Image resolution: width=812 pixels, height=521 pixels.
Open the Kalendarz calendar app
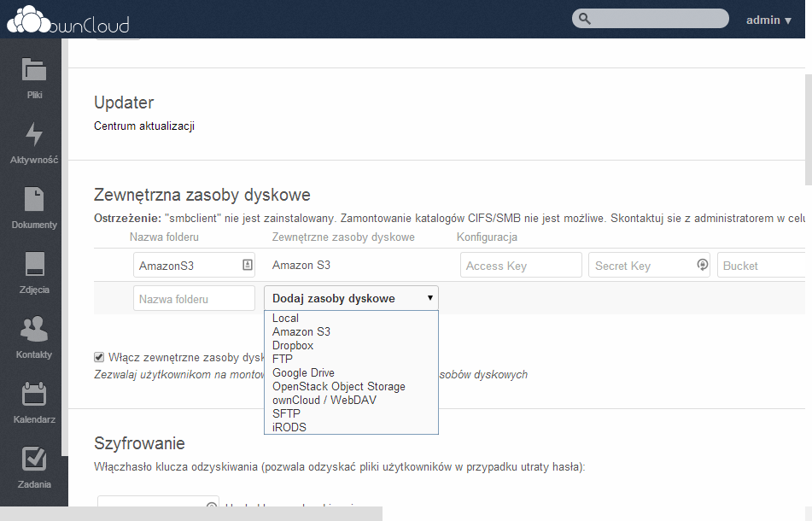click(34, 402)
